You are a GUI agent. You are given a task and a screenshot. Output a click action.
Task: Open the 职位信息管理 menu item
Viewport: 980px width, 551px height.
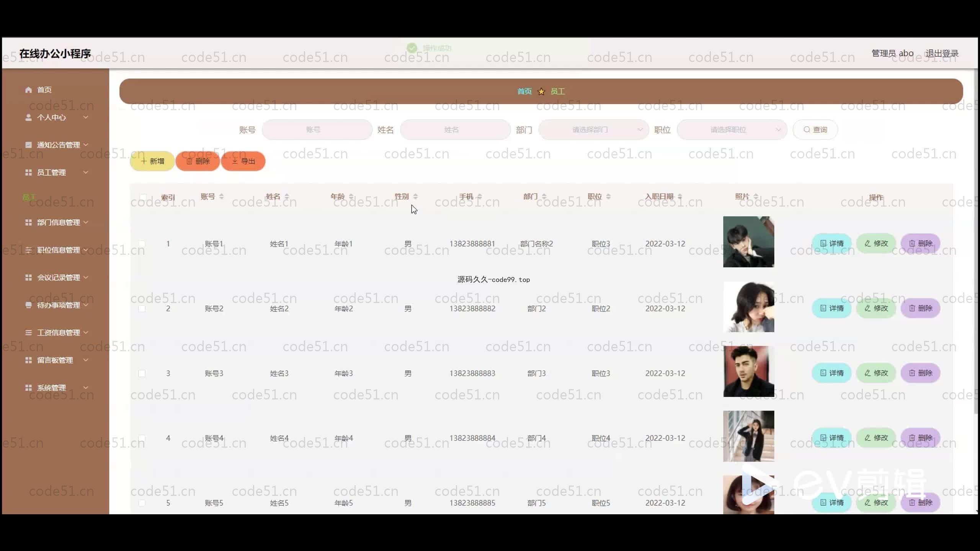point(56,250)
